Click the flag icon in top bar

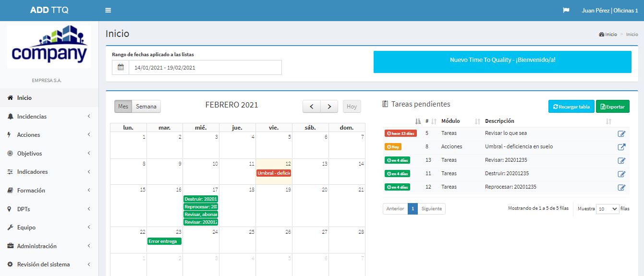[566, 10]
